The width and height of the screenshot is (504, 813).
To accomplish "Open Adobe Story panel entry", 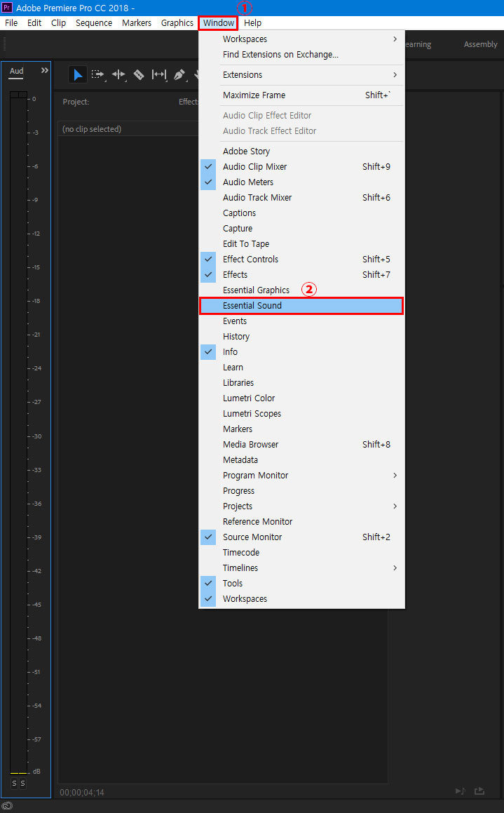I will click(x=301, y=151).
